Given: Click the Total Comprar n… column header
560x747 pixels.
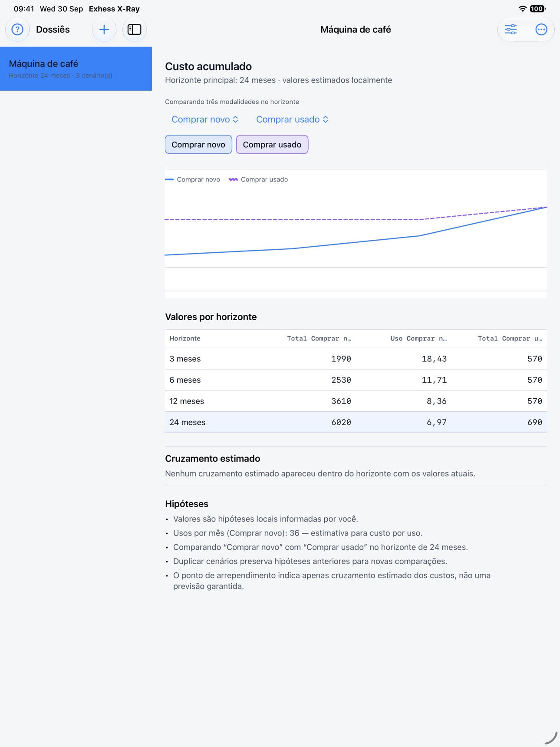Looking at the screenshot, I should click(319, 338).
